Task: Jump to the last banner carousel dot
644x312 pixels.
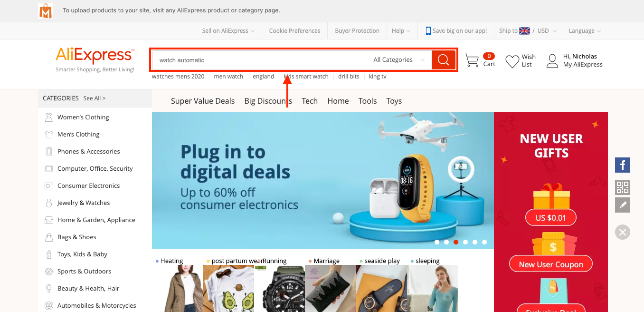Action: tap(484, 242)
